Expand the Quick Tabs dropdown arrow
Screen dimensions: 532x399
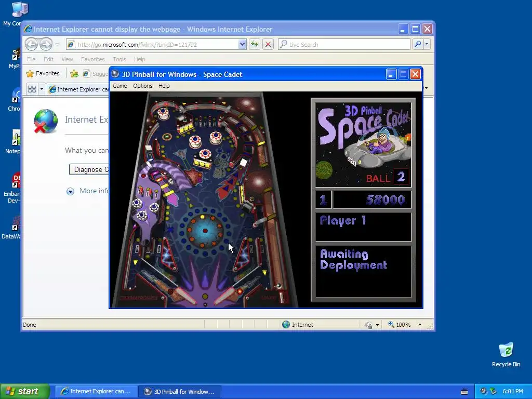pos(42,89)
